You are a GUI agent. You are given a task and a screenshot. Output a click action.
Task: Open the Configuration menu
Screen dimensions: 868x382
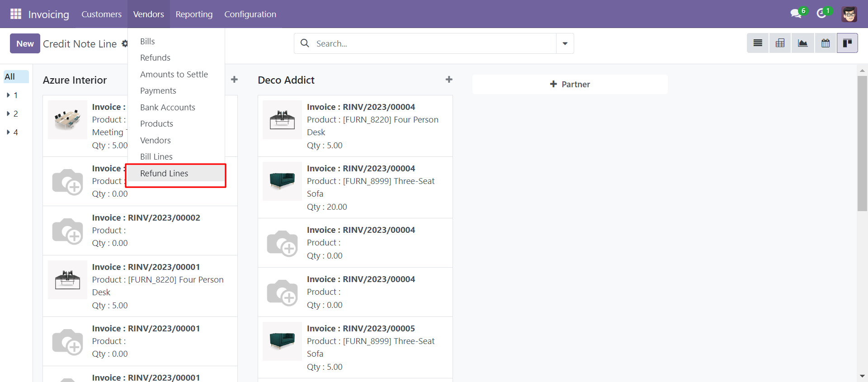coord(250,14)
